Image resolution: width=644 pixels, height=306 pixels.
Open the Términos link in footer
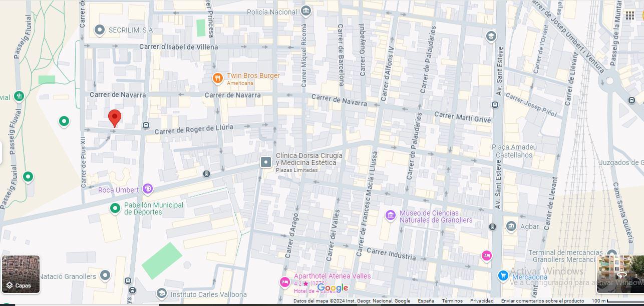pyautogui.click(x=452, y=301)
